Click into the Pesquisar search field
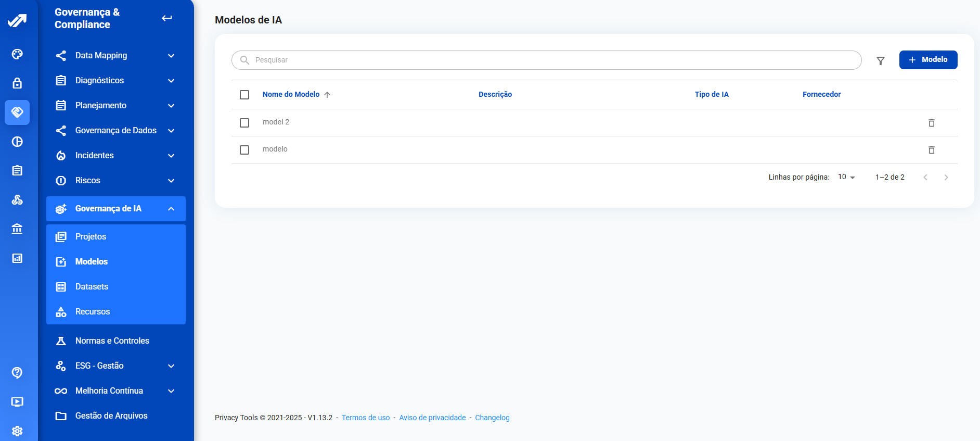980x441 pixels. coord(546,60)
